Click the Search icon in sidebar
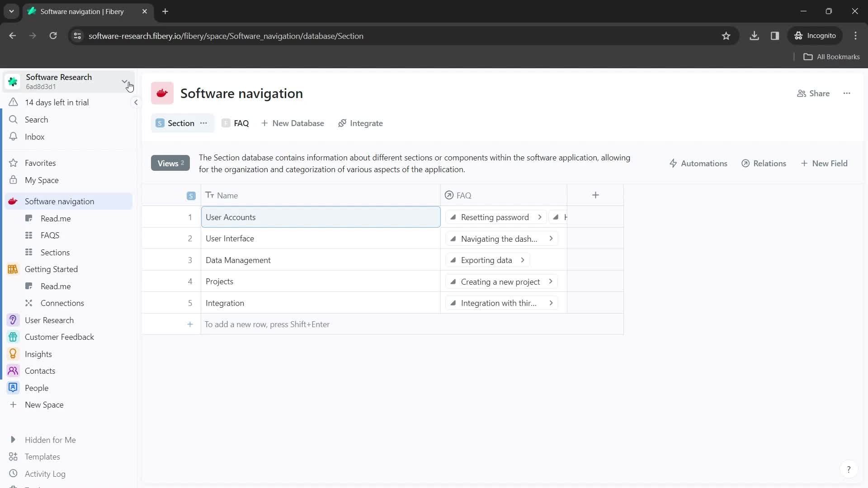 click(x=13, y=119)
